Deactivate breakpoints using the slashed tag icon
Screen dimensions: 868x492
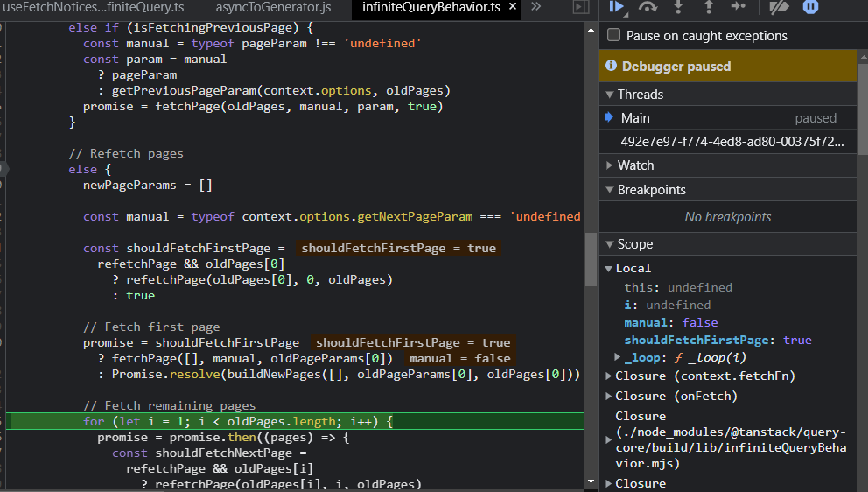click(779, 6)
